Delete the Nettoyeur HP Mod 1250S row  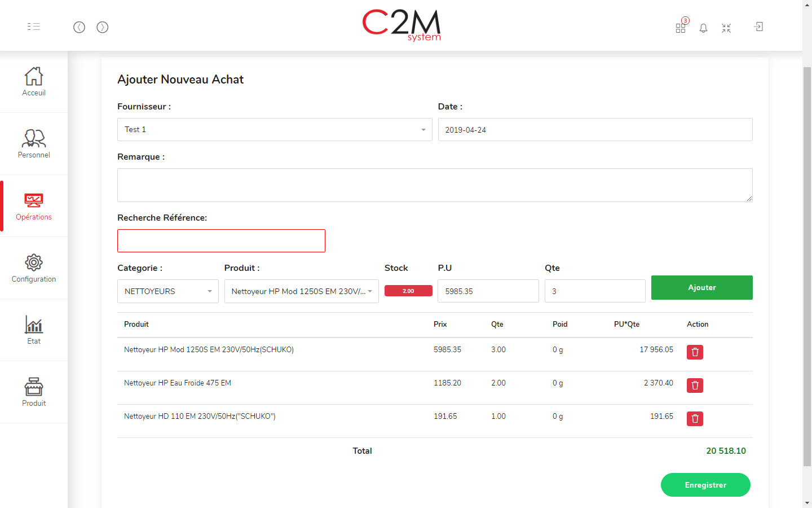695,352
